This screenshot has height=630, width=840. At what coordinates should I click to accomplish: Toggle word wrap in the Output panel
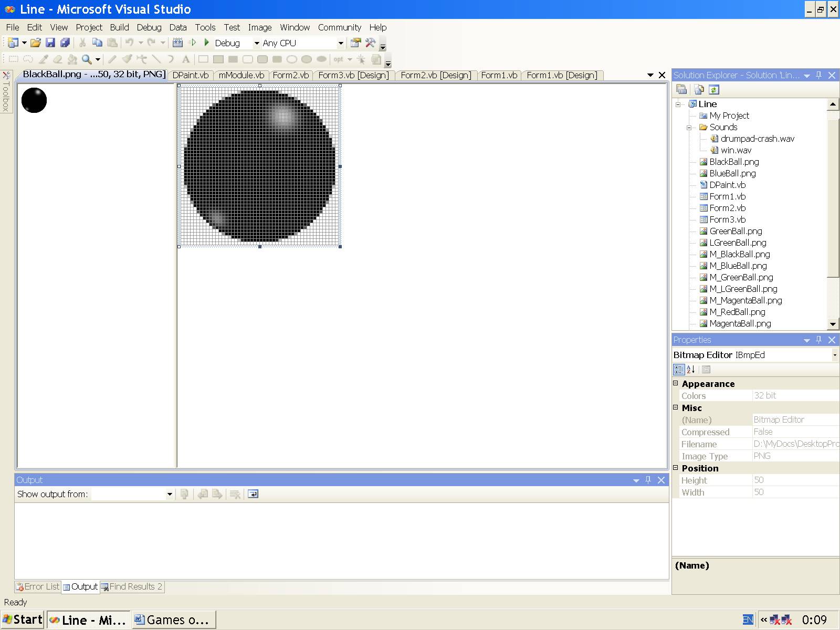(253, 494)
